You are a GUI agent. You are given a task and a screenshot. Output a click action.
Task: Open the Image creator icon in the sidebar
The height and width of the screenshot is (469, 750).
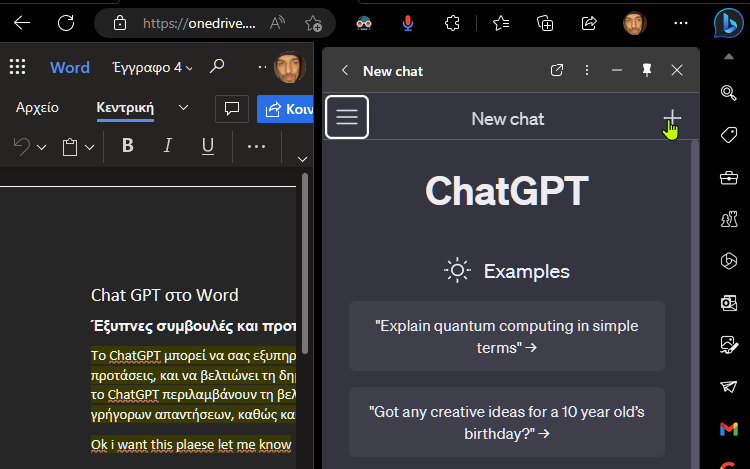(728, 345)
